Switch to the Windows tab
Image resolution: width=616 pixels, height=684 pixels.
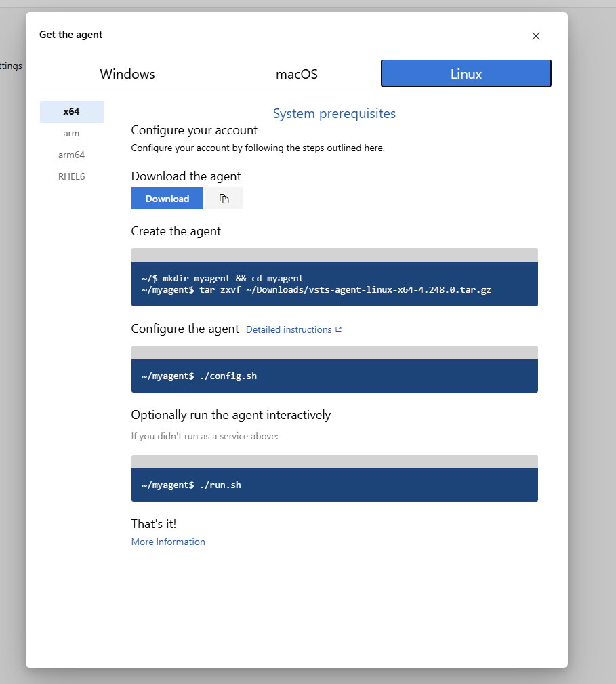(x=127, y=74)
